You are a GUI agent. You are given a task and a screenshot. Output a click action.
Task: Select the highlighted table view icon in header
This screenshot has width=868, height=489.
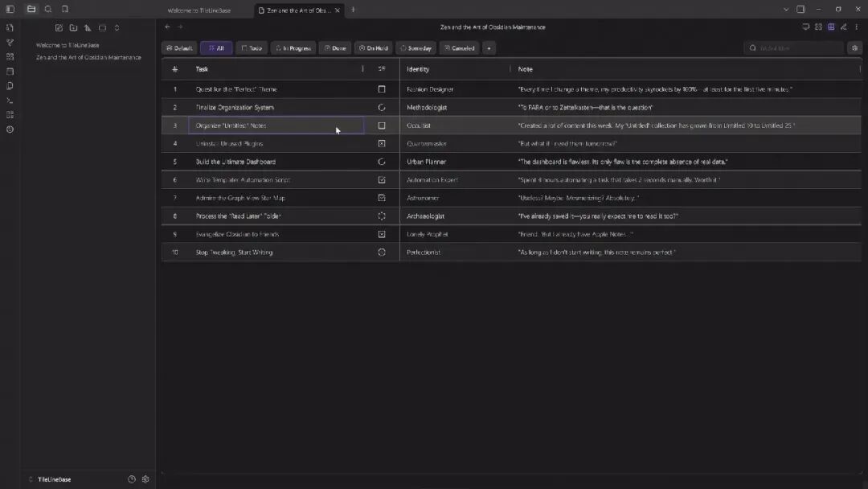click(831, 27)
